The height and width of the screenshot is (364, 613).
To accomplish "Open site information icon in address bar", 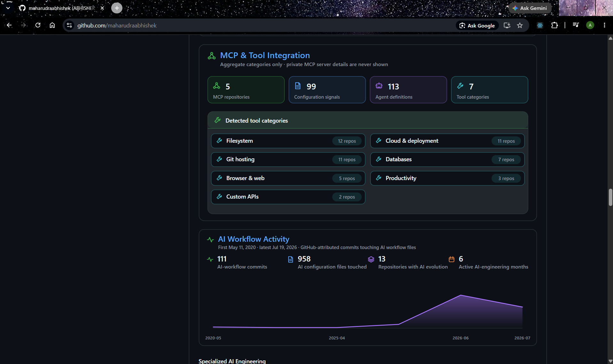I will point(69,25).
